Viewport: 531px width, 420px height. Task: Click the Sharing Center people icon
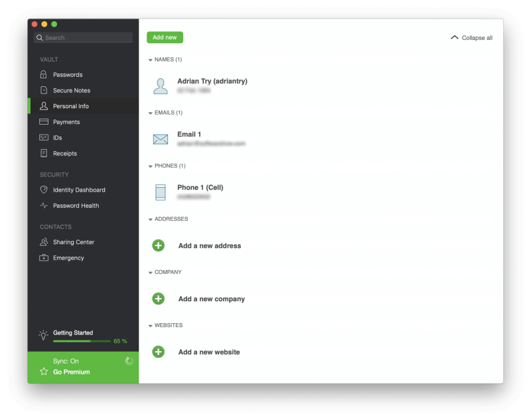point(43,242)
